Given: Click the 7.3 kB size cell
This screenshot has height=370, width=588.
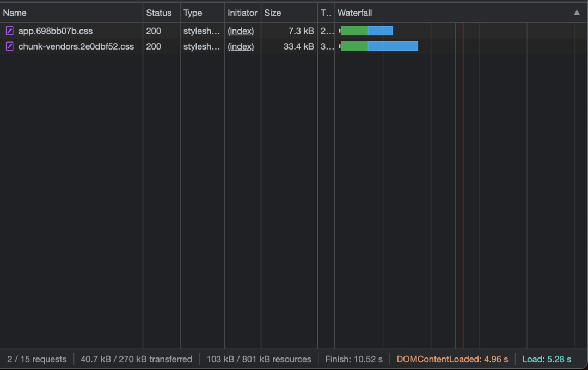Looking at the screenshot, I should pos(301,31).
